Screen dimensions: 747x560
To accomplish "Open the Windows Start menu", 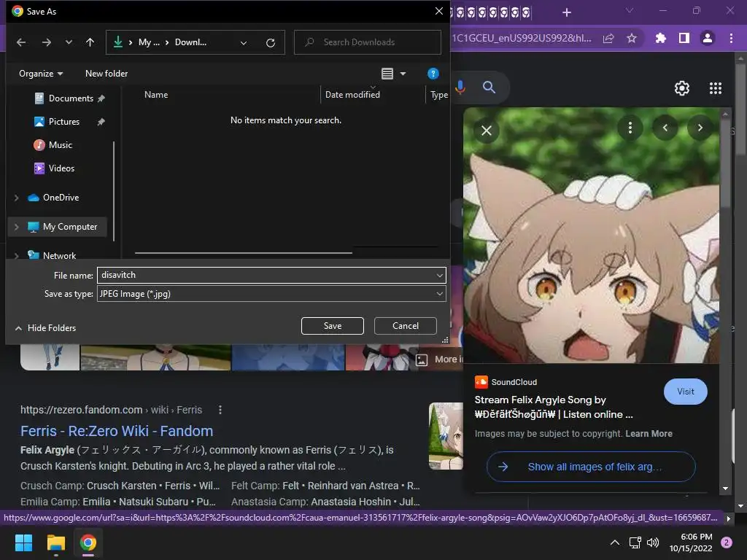I will (23, 542).
